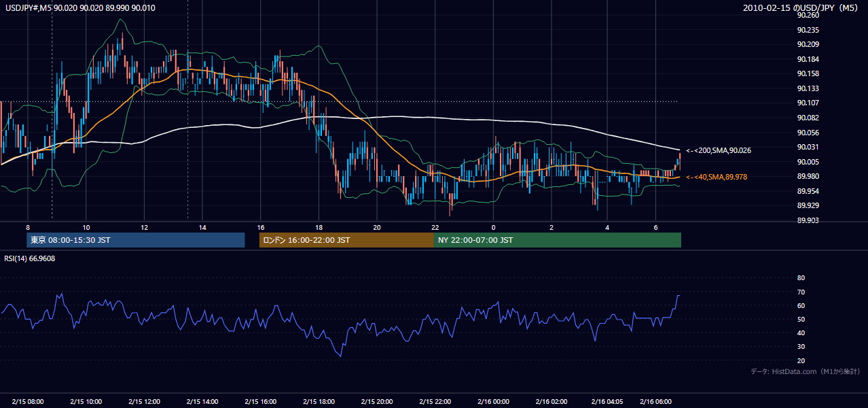Screen dimensions: 868x408
Task: Click the bottom date label 2/15 10:00
Action: 86,402
